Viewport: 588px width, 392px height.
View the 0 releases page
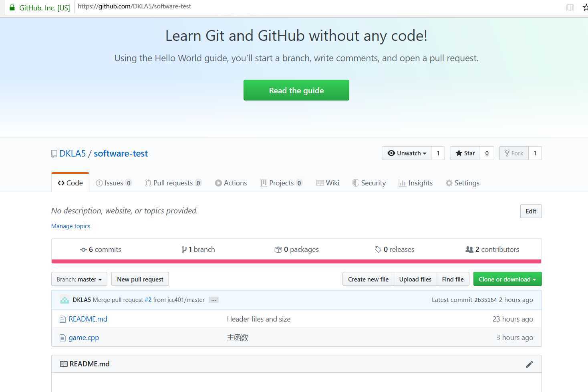(x=395, y=249)
